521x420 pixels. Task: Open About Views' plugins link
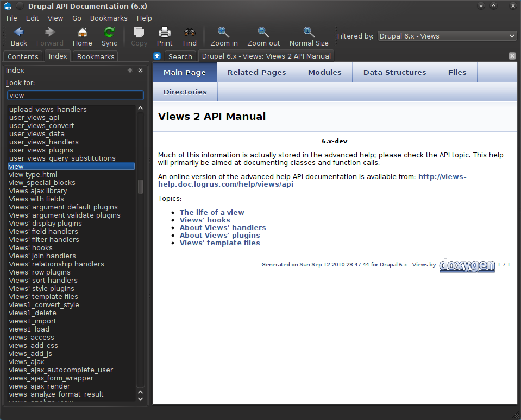[219, 235]
